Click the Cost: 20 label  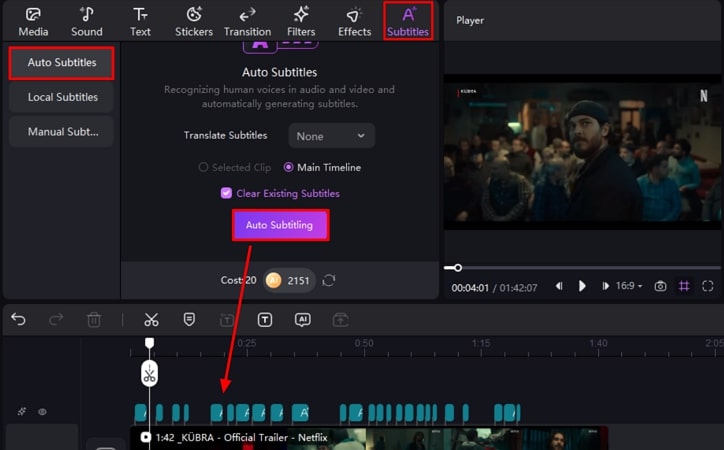(x=238, y=281)
